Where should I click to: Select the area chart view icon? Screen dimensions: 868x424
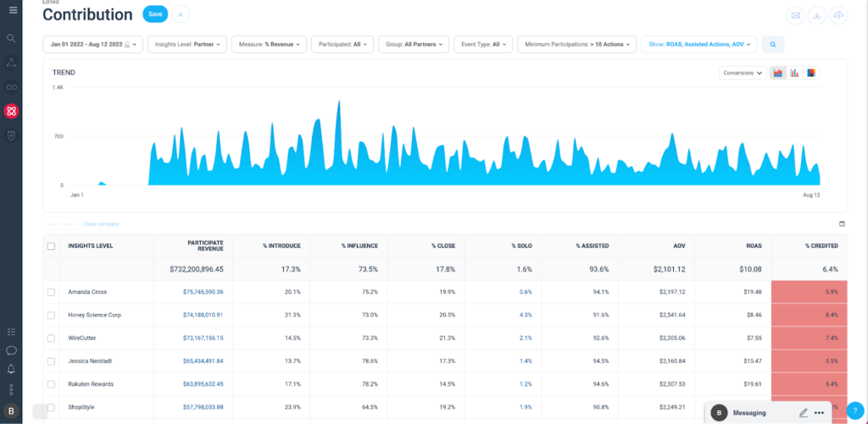778,73
